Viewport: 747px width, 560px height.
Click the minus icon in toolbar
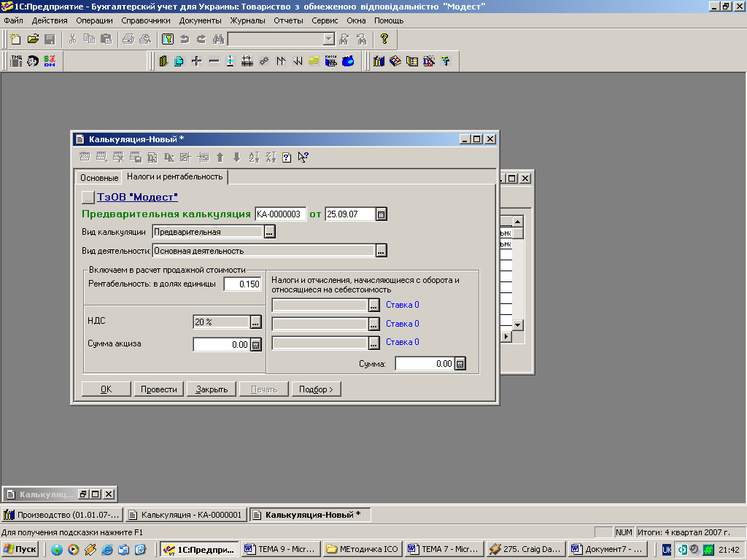[214, 61]
